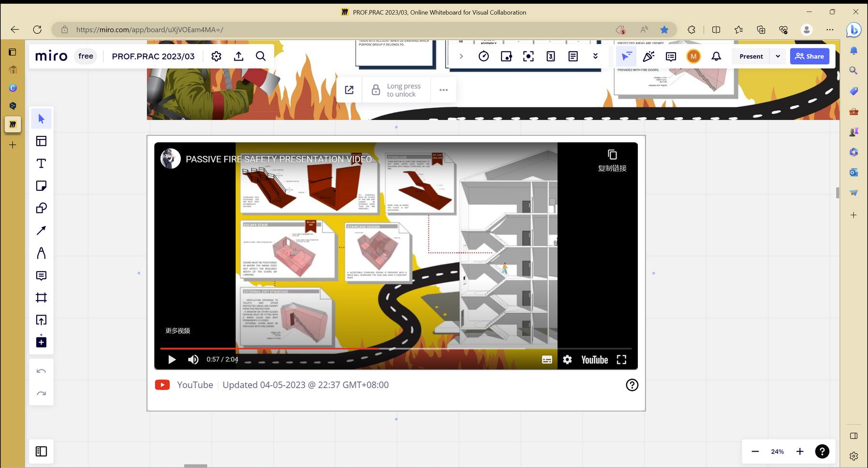Open the browser profile menu
The width and height of the screenshot is (868, 468).
[807, 30]
